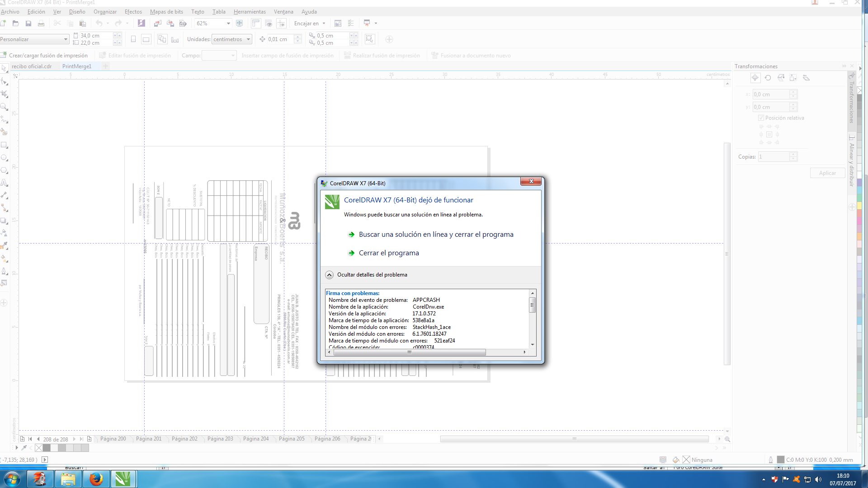Switch to Página 203 tab
Viewport: 868px width, 488px height.
coord(220,439)
